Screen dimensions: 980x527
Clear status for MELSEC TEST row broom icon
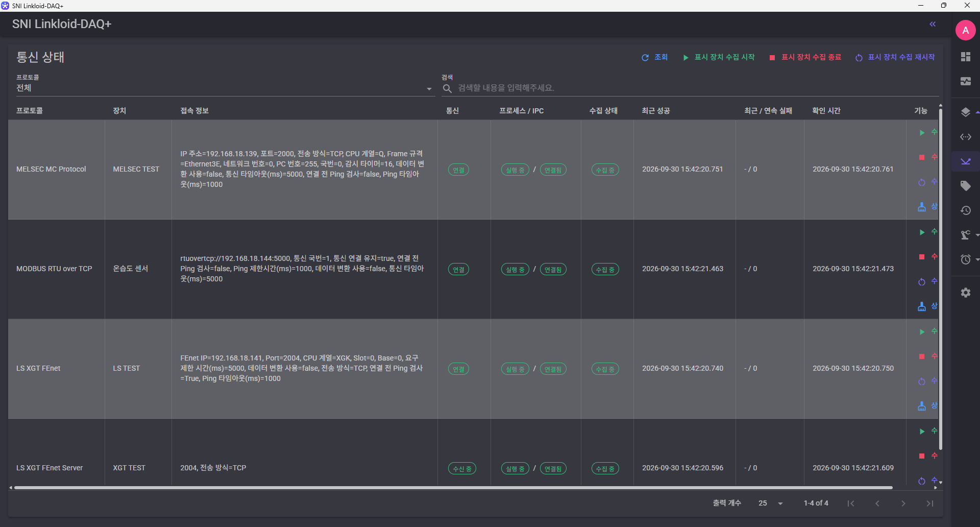[922, 207]
